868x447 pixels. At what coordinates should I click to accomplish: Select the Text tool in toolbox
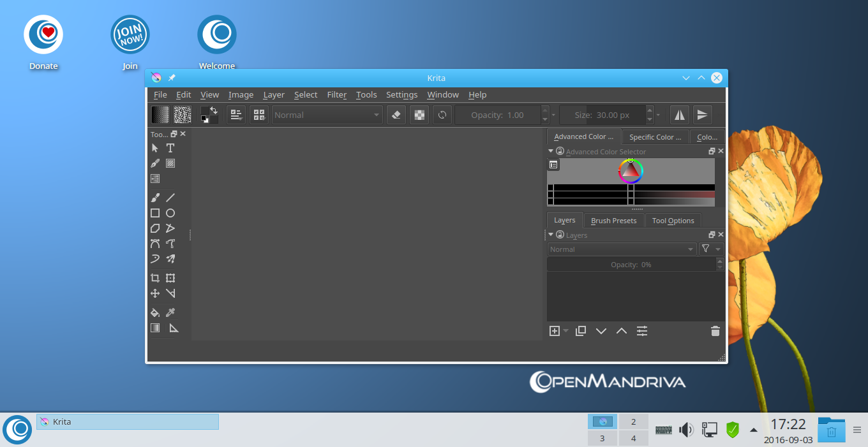(x=170, y=148)
